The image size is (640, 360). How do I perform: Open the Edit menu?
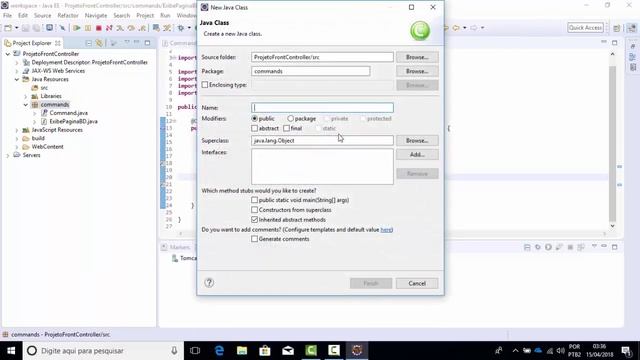pos(23,16)
